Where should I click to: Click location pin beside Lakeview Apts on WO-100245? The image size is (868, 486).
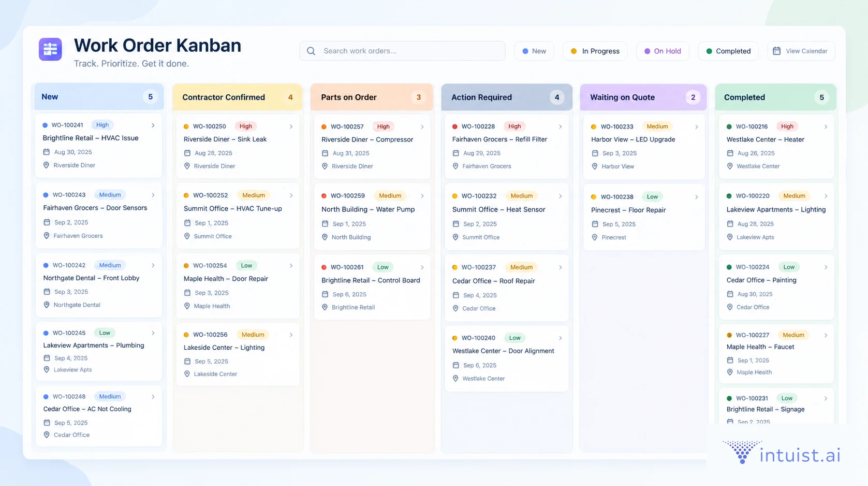[x=47, y=369]
